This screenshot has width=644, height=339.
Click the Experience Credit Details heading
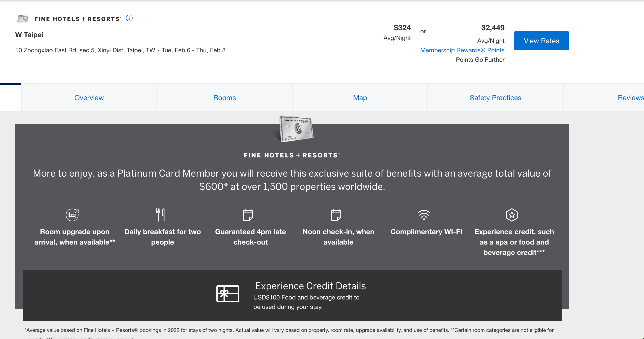(x=310, y=286)
